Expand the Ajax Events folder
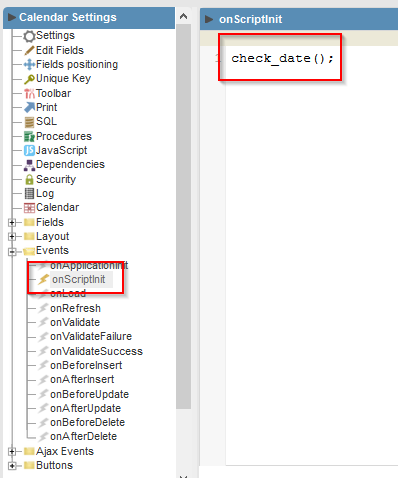This screenshot has width=398, height=478. [12, 452]
